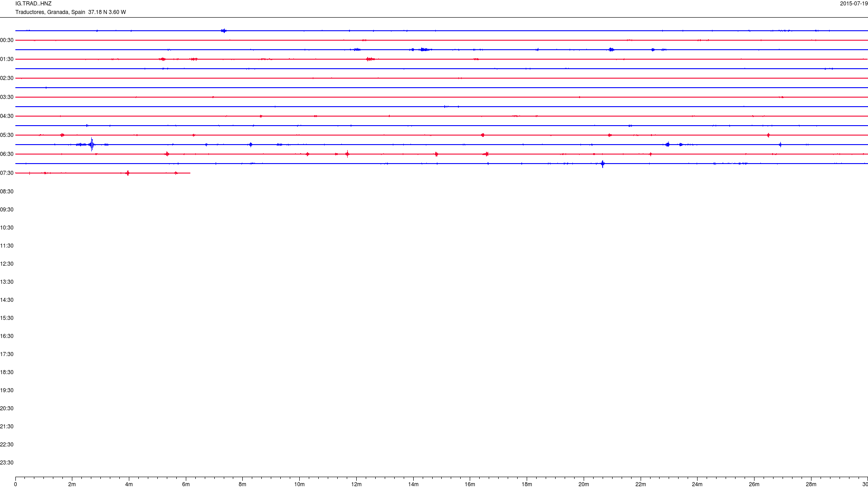Viewport: 868px width, 488px height.
Task: Click the 24m tick on the time axis
Action: pyautogui.click(x=697, y=484)
